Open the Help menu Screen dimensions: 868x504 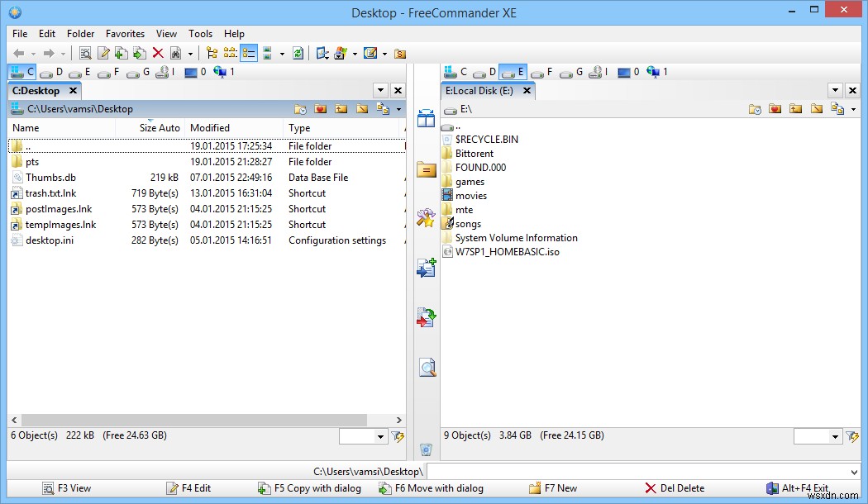tap(234, 34)
